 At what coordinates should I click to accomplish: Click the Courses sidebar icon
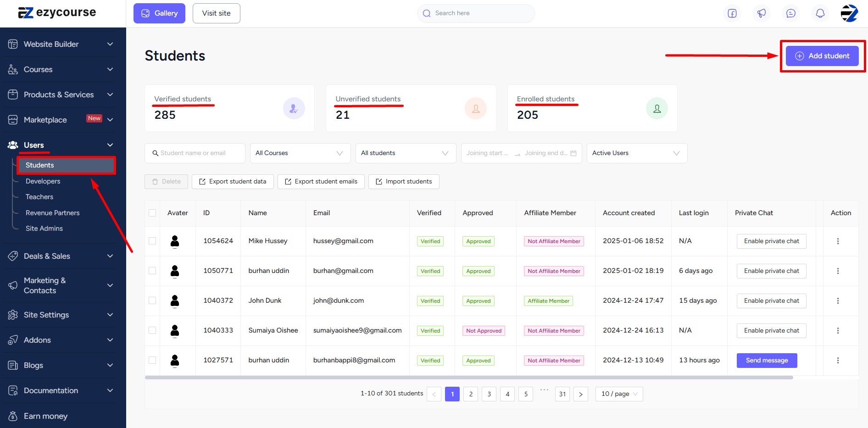13,69
